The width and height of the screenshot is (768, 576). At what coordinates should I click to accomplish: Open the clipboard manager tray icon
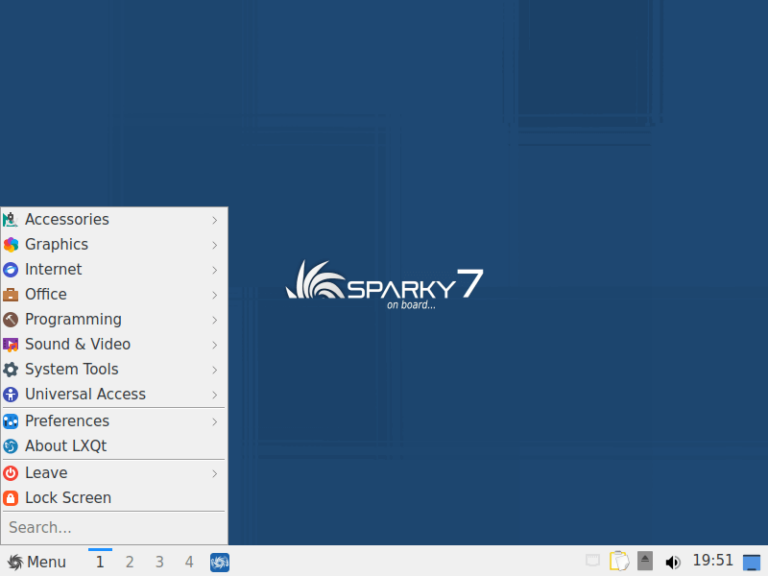(x=619, y=561)
